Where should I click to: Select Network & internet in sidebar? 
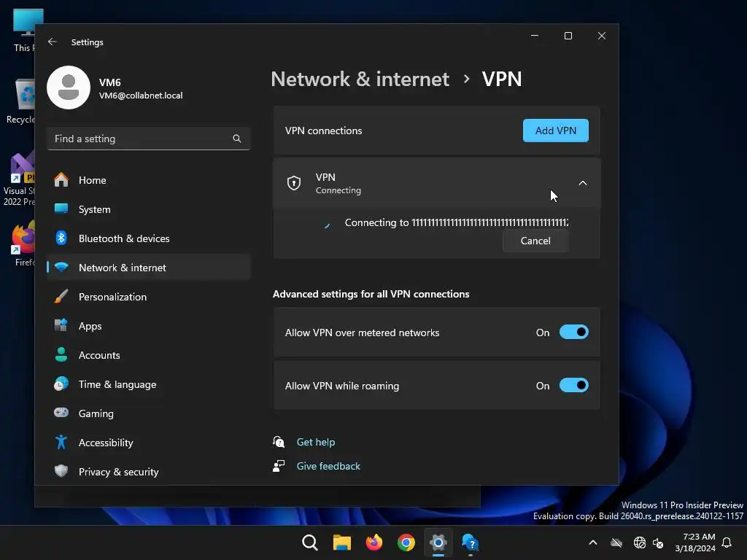149,268
